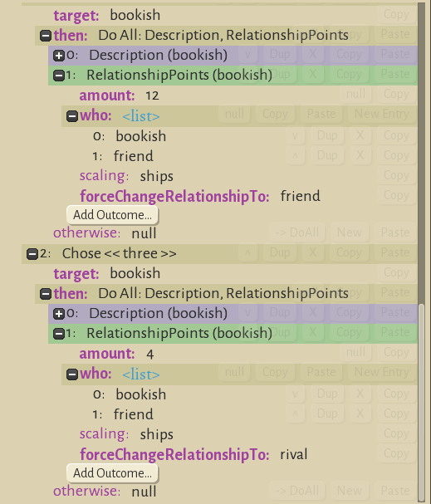Click New Entry on first who list
Viewport: 431px width, 504px height.
[x=381, y=114]
